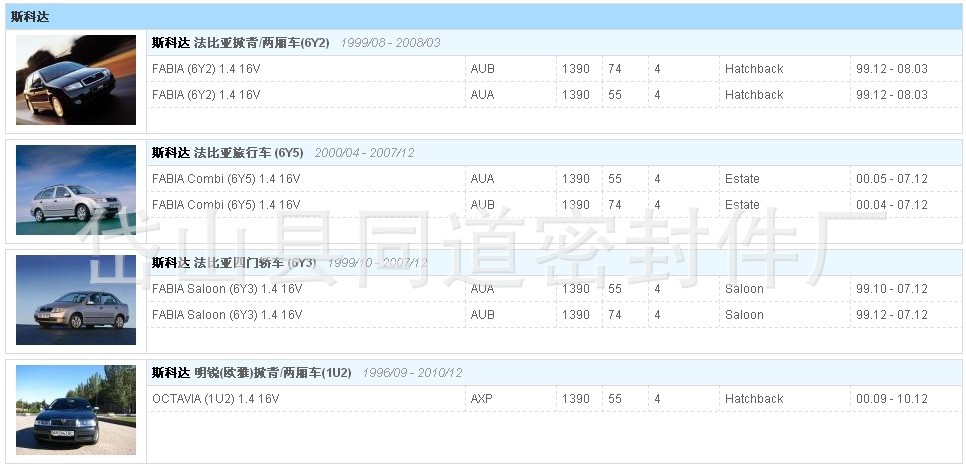The width and height of the screenshot is (966, 466).
Task: Open the 法比亚四门轿车 (6Y3) model heading
Action: pos(234,263)
